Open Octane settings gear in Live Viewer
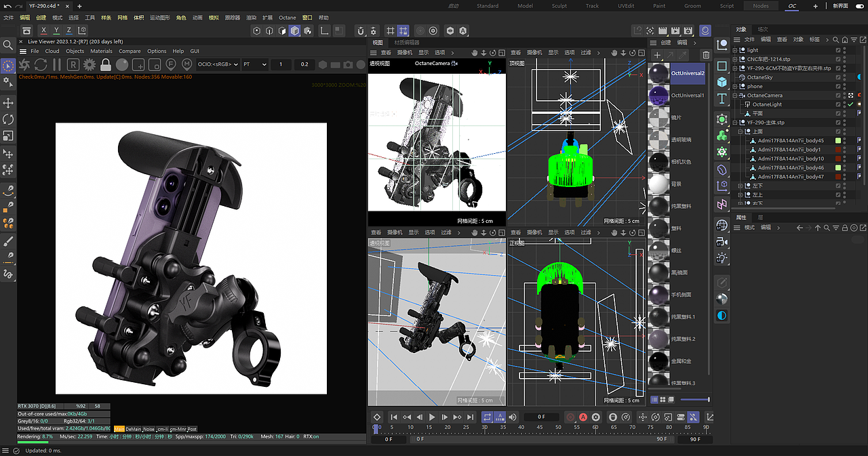Viewport: 868px width, 456px height. [90, 64]
